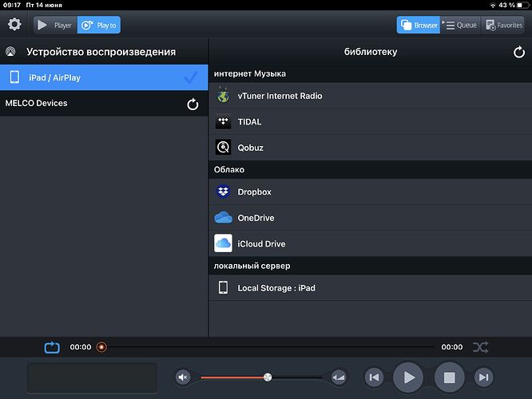Click the Qobuz logo icon
The height and width of the screenshot is (399, 532).
tap(223, 147)
